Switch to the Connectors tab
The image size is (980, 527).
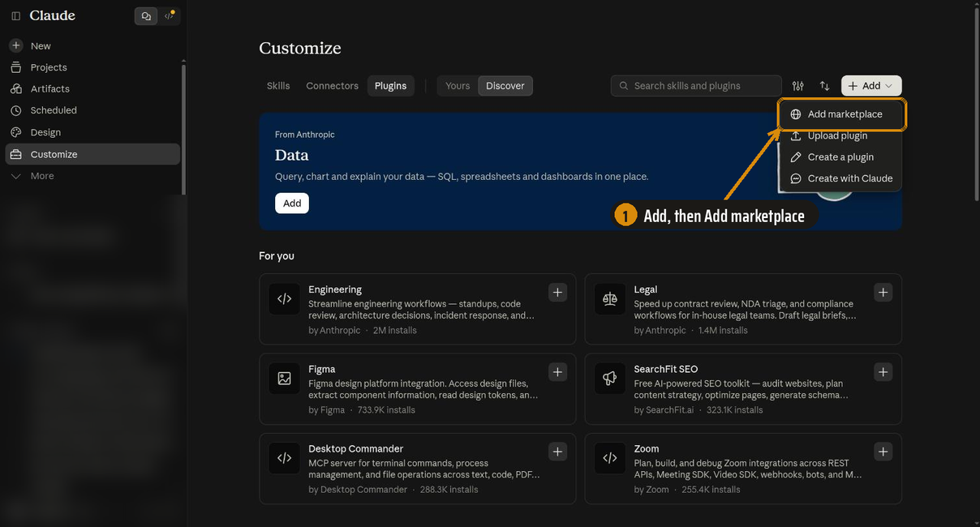click(x=332, y=86)
